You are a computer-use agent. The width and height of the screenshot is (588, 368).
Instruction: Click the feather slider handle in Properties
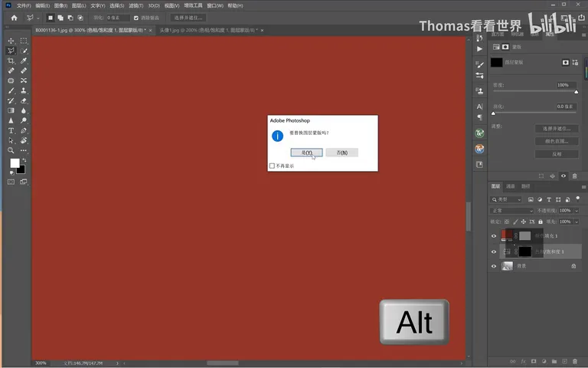[494, 113]
